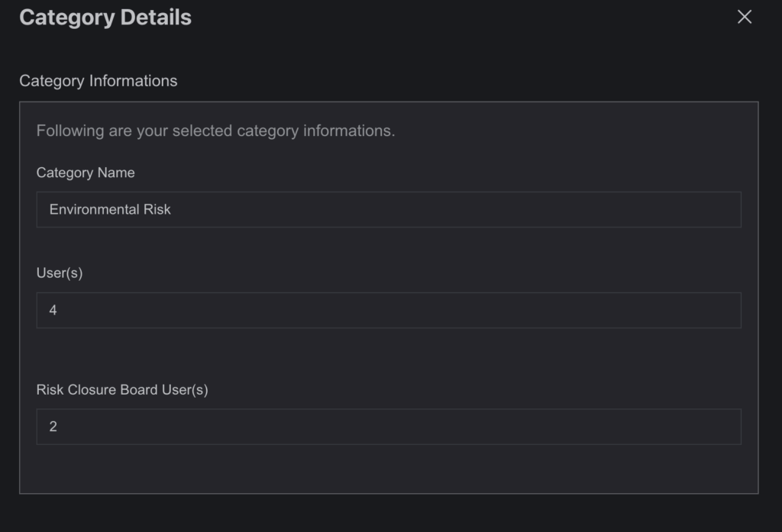
Task: Select the User(s) count field
Action: pos(389,310)
